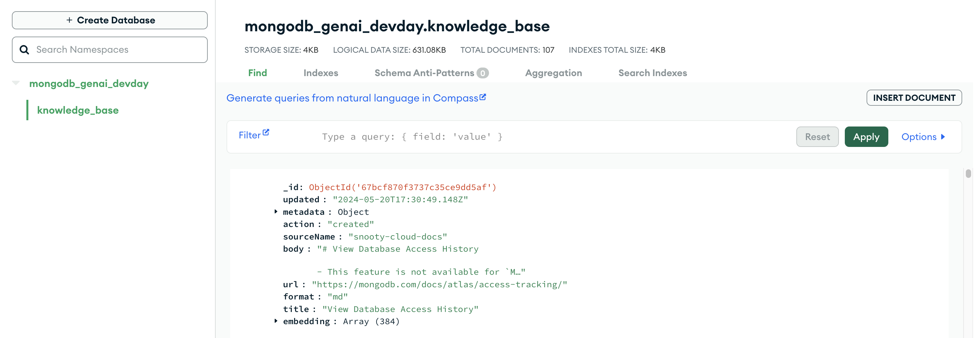980x338 pixels.
Task: Click the INDEXES TOTAL SIZE: 4KB stat
Action: 617,50
